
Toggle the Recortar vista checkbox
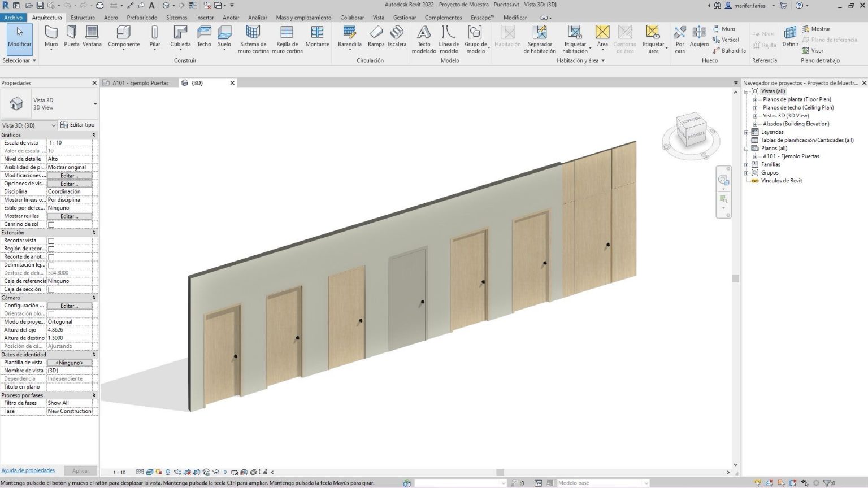coord(51,240)
